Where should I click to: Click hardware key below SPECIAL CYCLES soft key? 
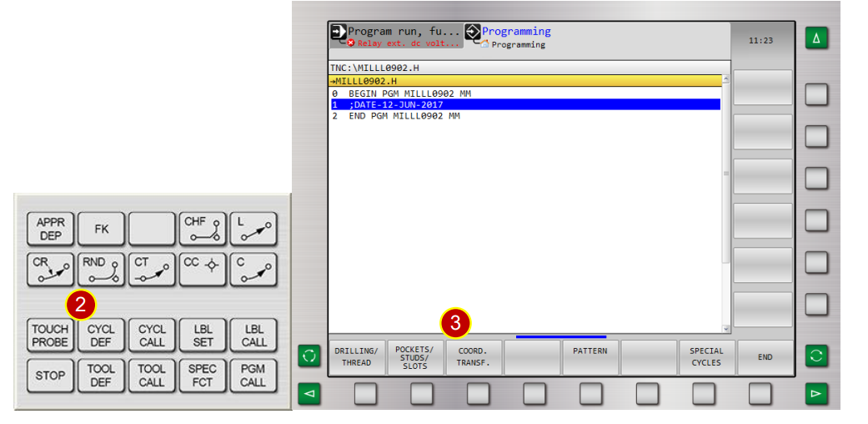(704, 394)
